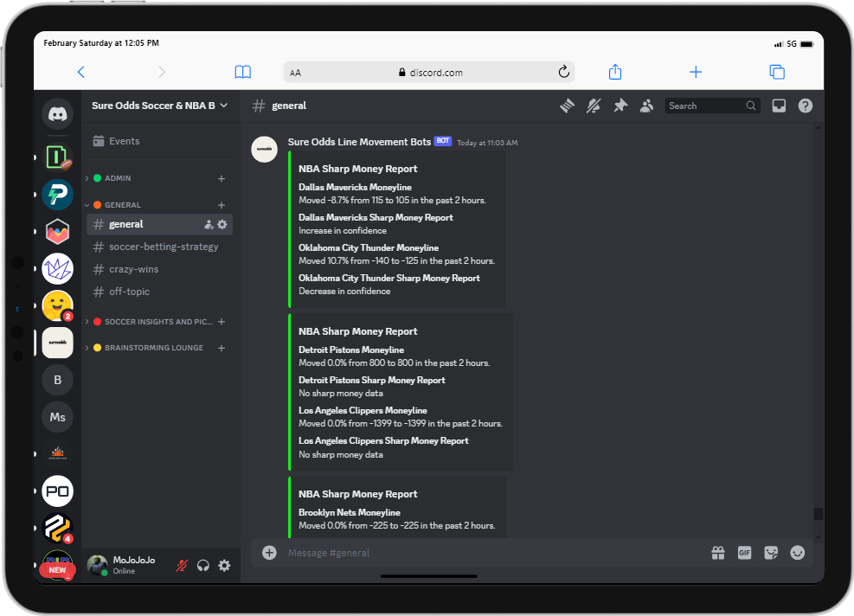Open Safari bookmarks book icon

click(x=243, y=72)
